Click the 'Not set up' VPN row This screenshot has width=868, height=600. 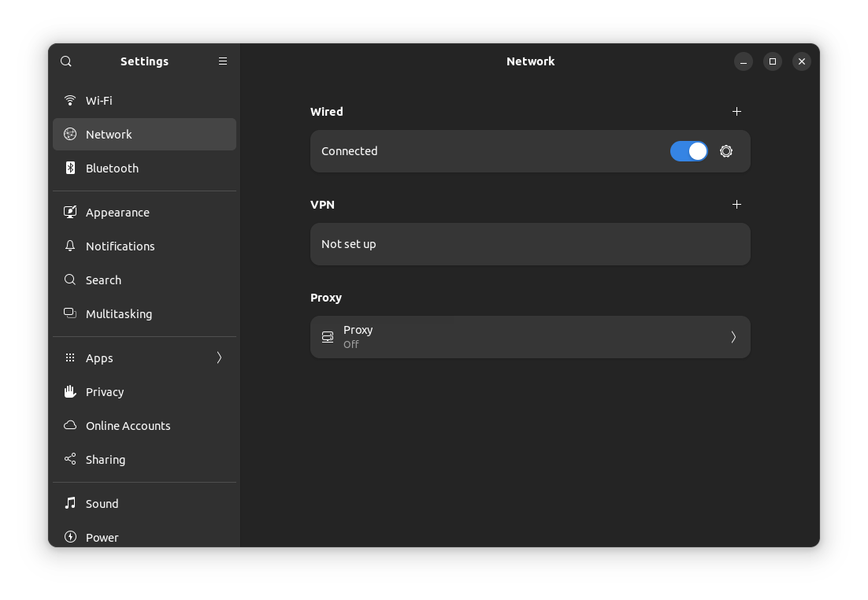[530, 244]
